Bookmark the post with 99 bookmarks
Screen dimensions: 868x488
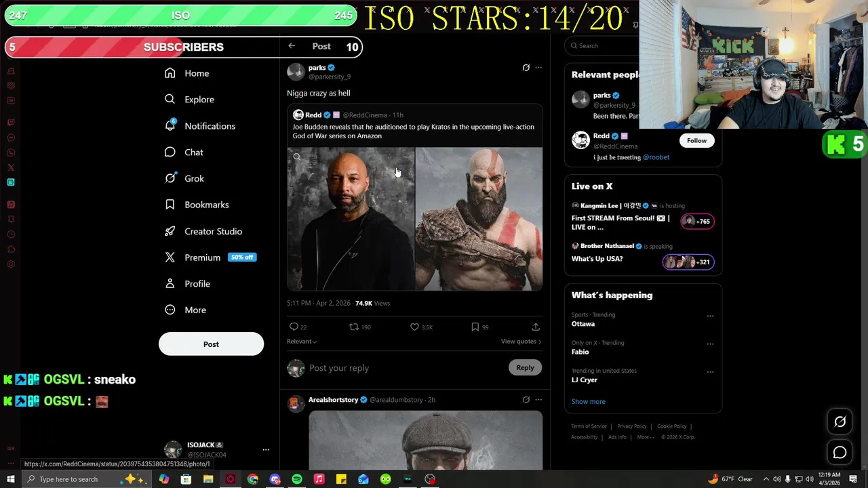[479, 327]
